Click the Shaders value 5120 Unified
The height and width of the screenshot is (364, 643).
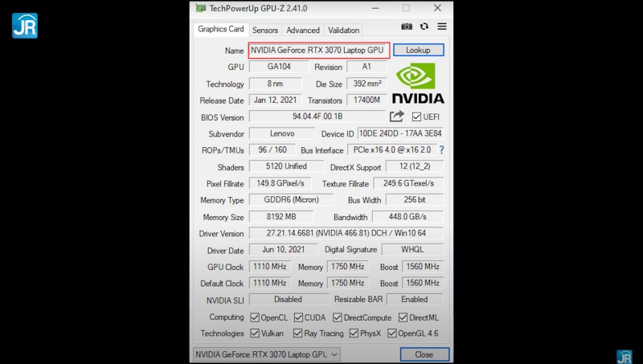pos(286,166)
